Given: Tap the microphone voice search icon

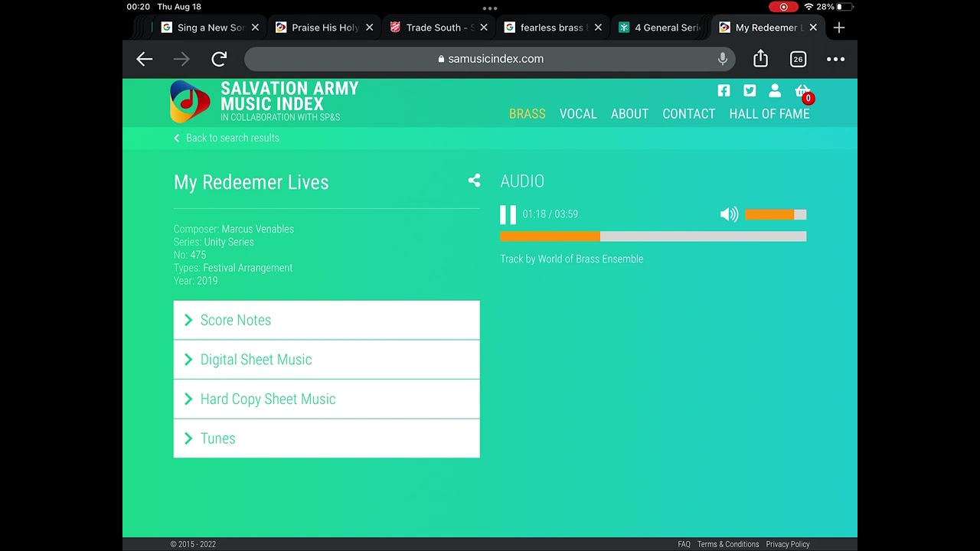Looking at the screenshot, I should 722,59.
